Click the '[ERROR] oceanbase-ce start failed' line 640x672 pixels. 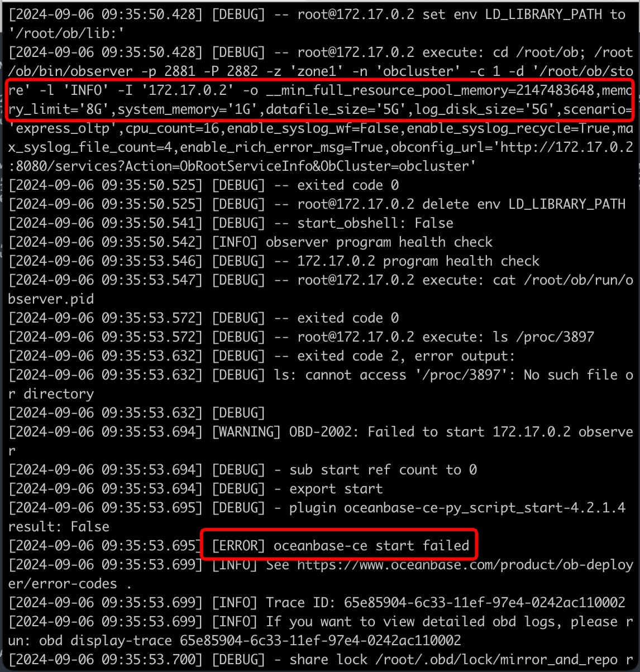(x=341, y=545)
